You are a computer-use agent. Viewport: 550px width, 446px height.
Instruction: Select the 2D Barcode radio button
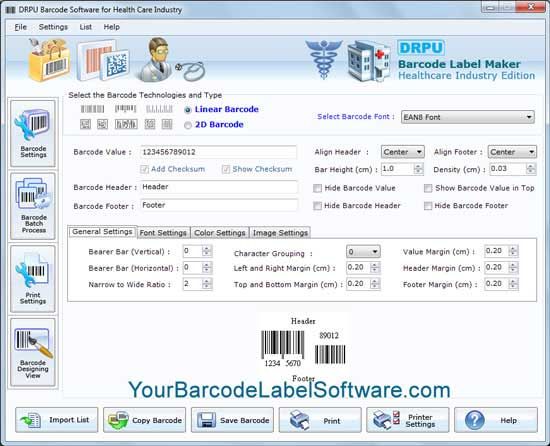pyautogui.click(x=188, y=125)
